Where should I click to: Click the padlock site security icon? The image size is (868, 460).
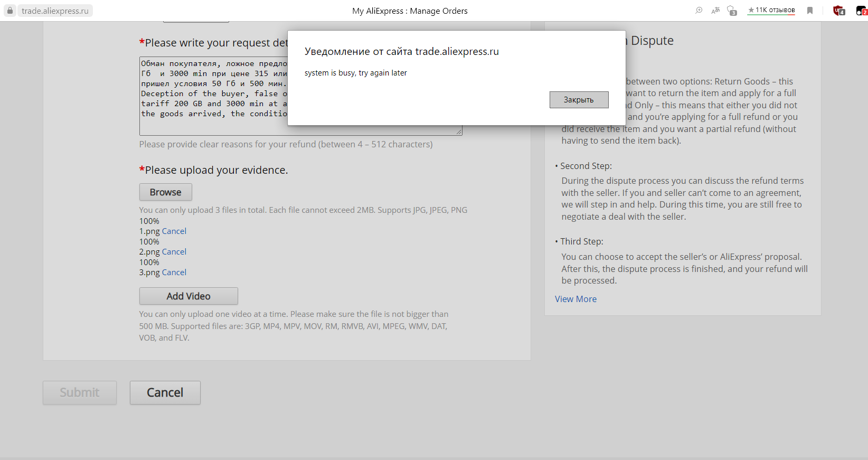(x=10, y=11)
